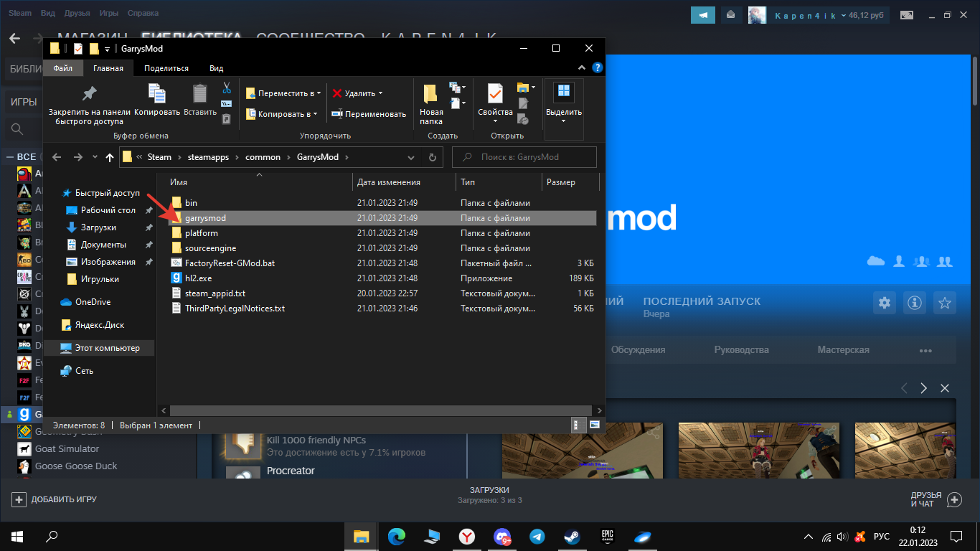Click the steamapps breadcrumb in the address bar
The width and height of the screenshot is (980, 551).
click(x=208, y=157)
